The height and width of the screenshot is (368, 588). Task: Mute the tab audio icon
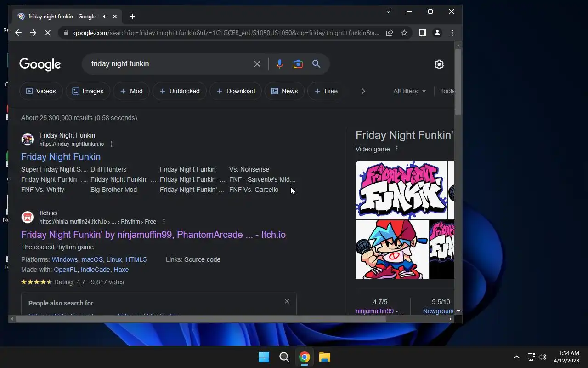click(105, 17)
